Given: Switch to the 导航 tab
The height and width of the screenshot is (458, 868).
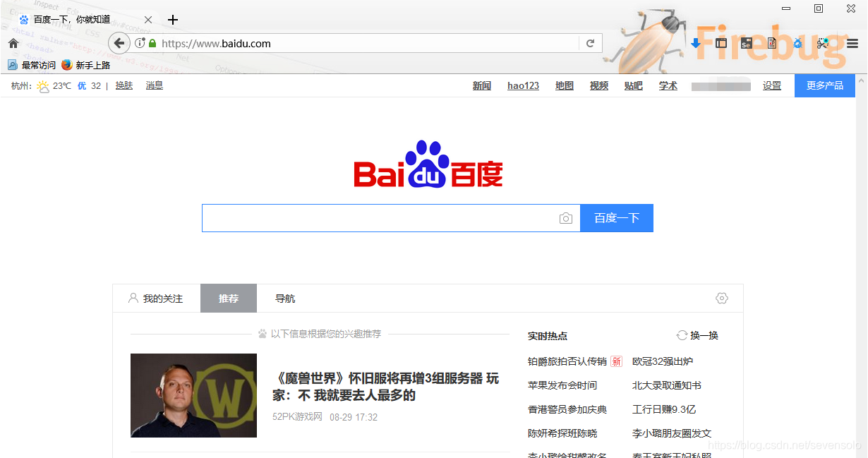Looking at the screenshot, I should pyautogui.click(x=284, y=298).
